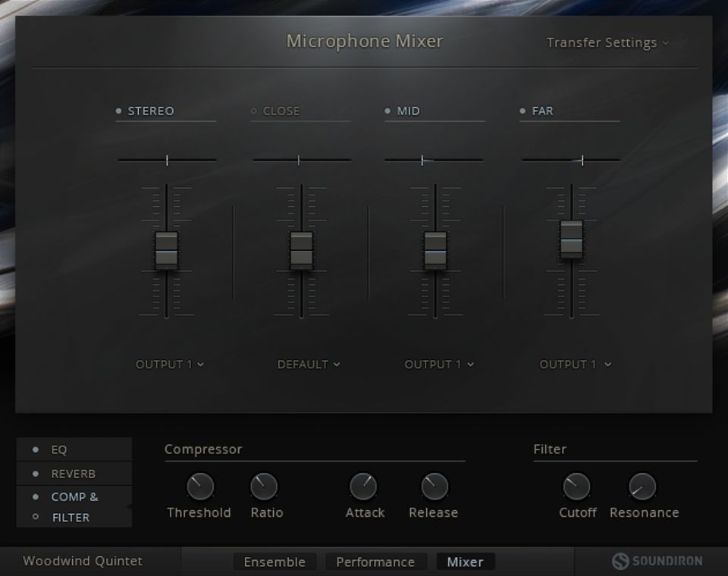The height and width of the screenshot is (576, 728).
Task: Click the Filter Cutoff knob
Action: [576, 486]
